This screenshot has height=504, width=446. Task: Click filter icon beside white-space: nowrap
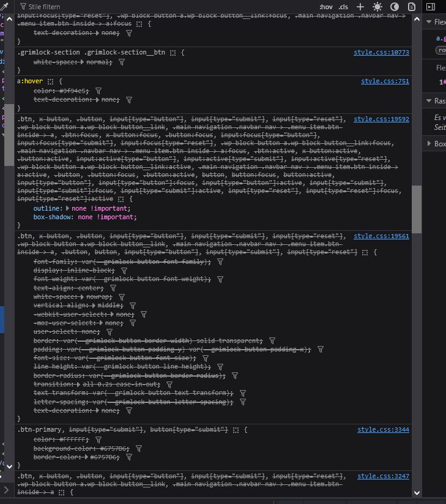pyautogui.click(x=122, y=297)
